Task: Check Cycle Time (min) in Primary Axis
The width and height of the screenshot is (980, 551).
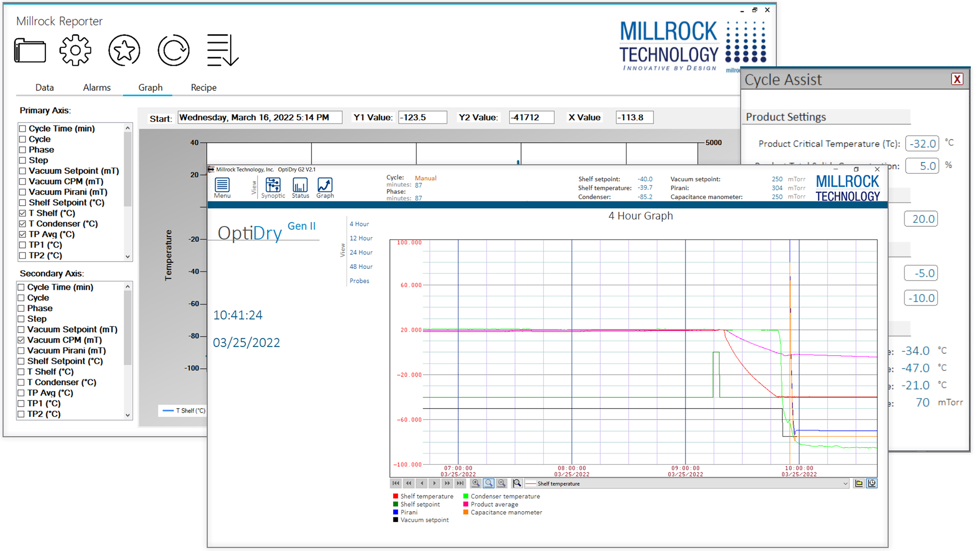Action: pos(22,129)
